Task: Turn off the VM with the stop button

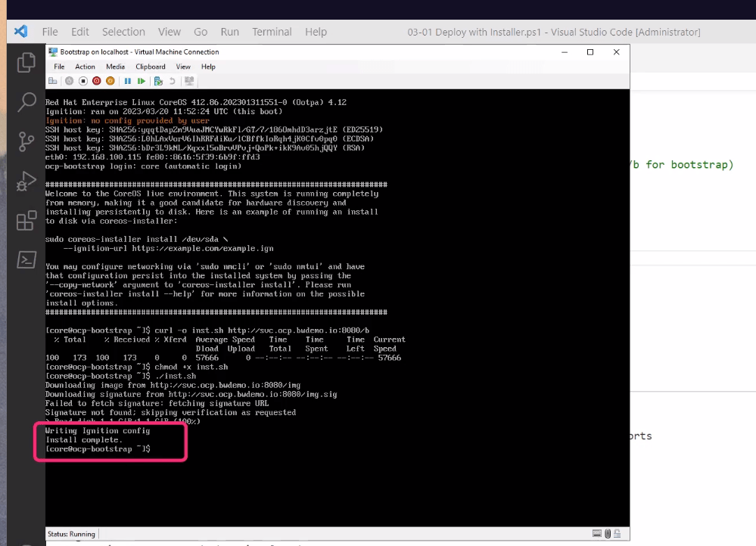Action: [x=83, y=81]
